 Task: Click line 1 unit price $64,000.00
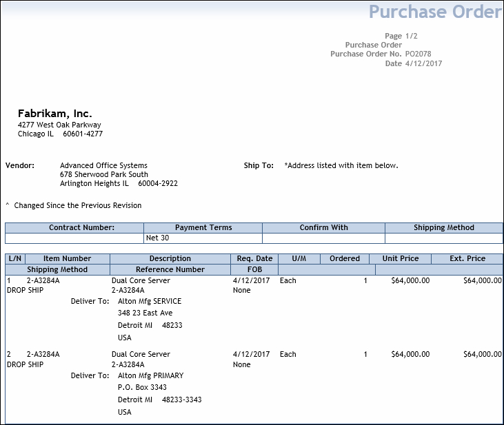[x=410, y=281]
